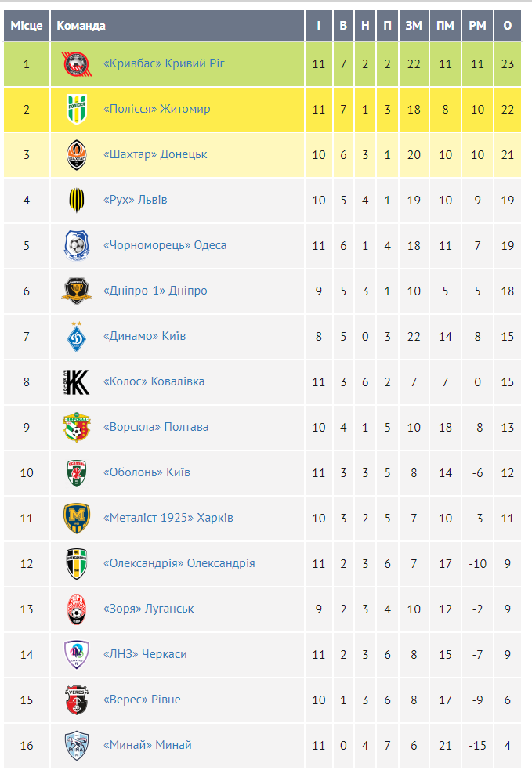Image resolution: width=532 pixels, height=770 pixels.
Task: Open the «Олександрія» Олександрія team link
Action: (179, 563)
